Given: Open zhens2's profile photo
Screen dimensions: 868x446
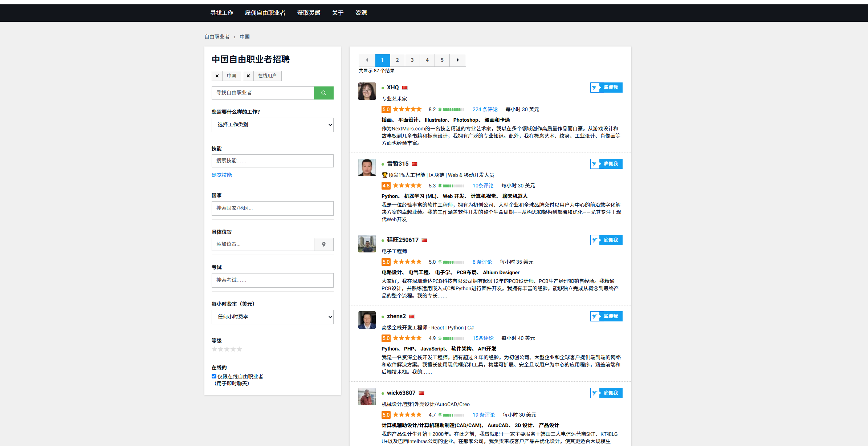Looking at the screenshot, I should coord(367,320).
